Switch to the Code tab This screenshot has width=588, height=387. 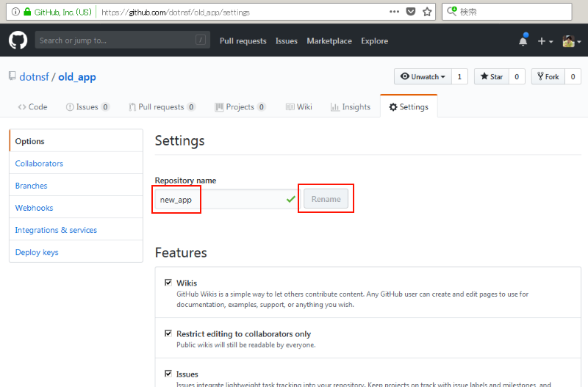[x=32, y=106]
